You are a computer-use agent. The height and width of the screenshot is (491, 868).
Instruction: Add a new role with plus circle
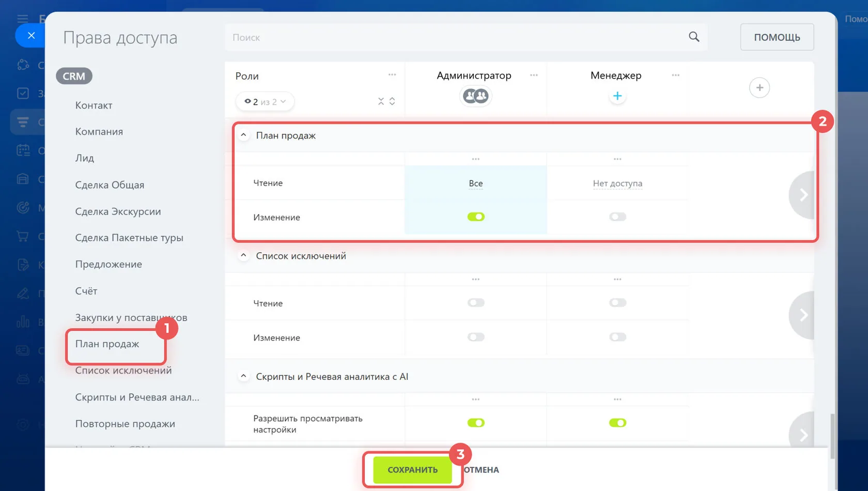tap(759, 87)
